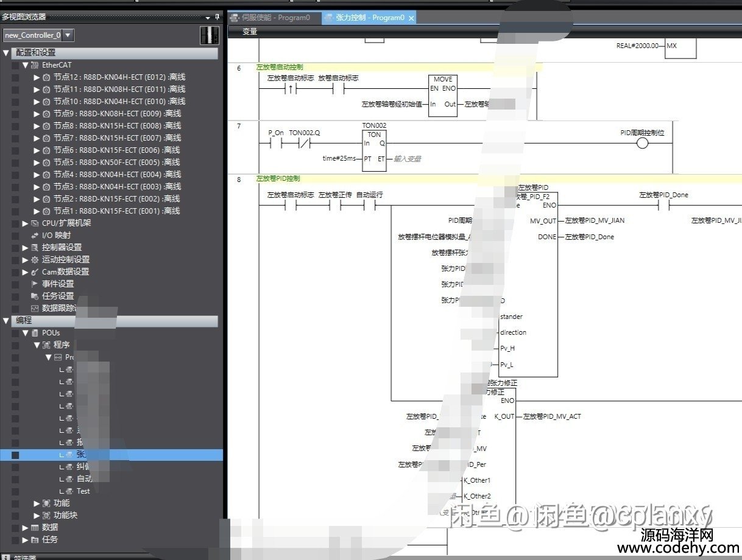Click the P_On contact in rung 7
742x560 pixels.
coord(275,144)
